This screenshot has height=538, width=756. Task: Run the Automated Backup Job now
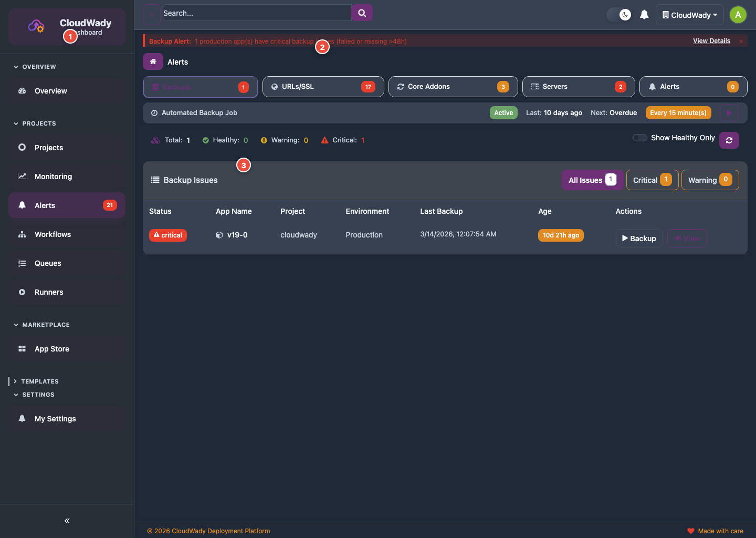[x=729, y=112]
